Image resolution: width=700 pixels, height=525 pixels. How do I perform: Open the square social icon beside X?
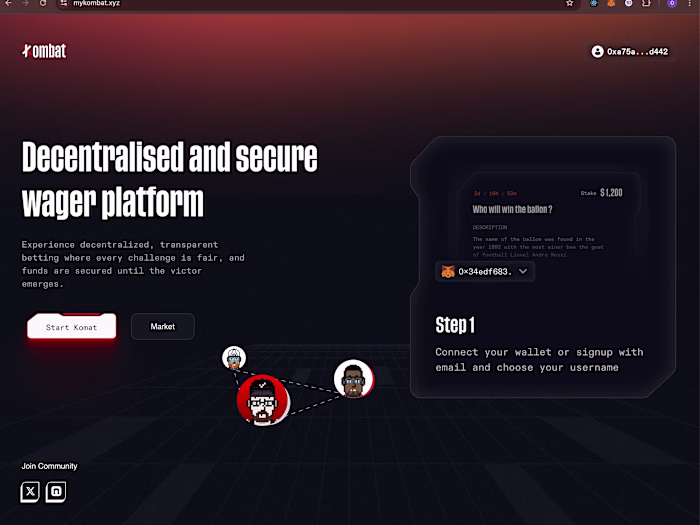tap(56, 492)
